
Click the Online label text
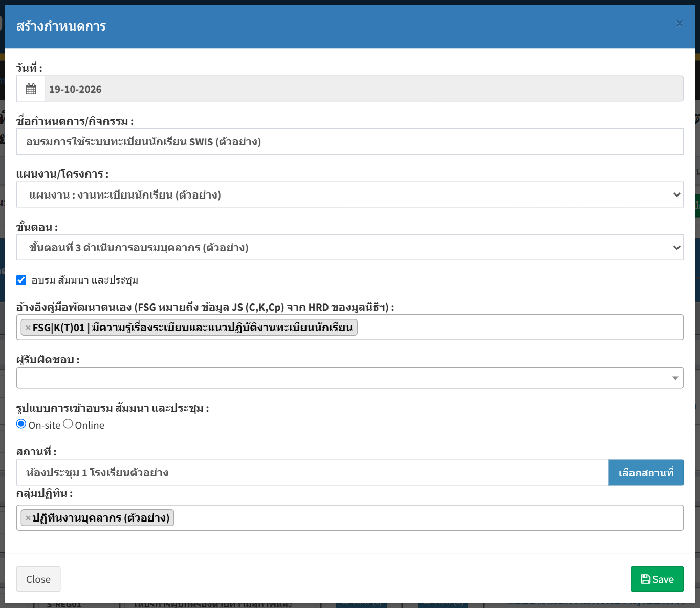pos(90,425)
